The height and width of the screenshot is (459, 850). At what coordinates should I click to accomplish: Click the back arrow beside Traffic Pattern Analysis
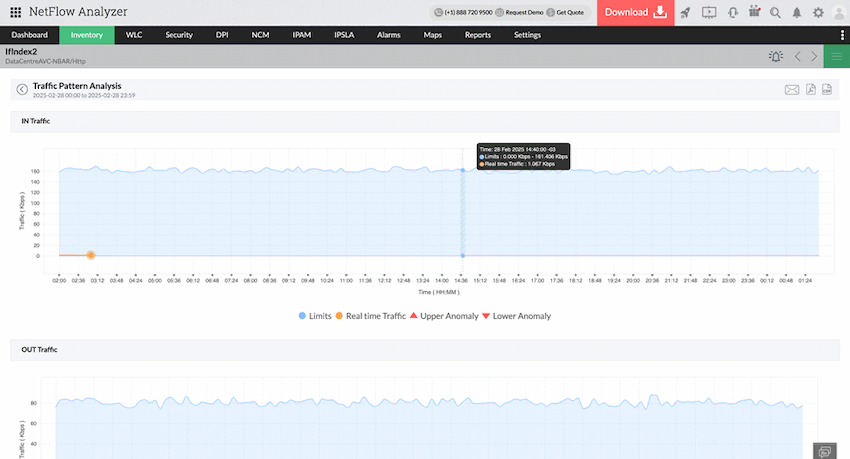click(22, 89)
